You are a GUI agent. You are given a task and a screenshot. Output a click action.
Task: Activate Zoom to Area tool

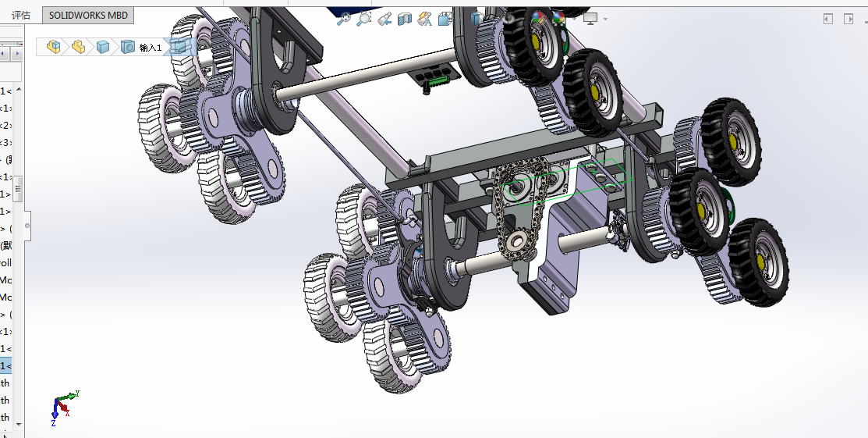pyautogui.click(x=363, y=19)
